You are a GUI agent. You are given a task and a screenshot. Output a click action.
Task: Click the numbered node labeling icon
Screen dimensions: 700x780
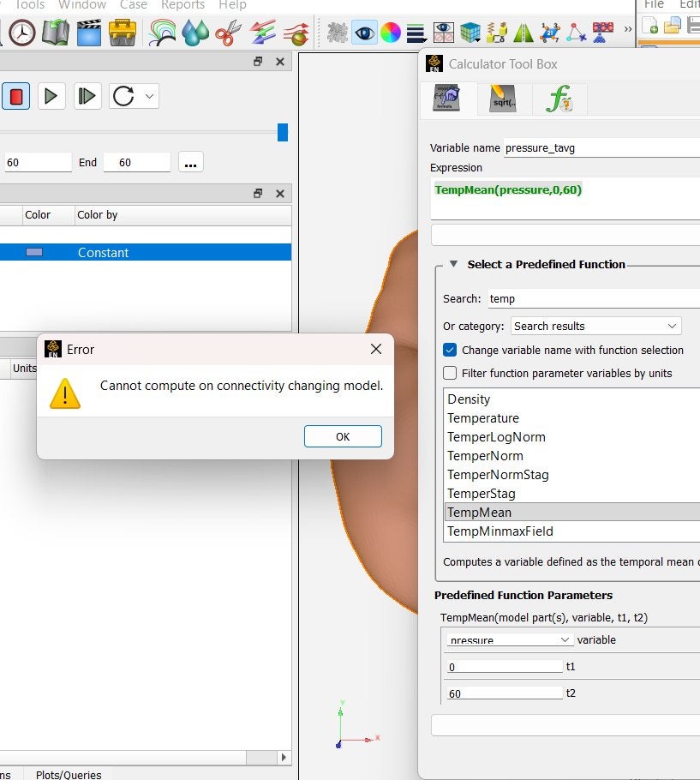550,33
